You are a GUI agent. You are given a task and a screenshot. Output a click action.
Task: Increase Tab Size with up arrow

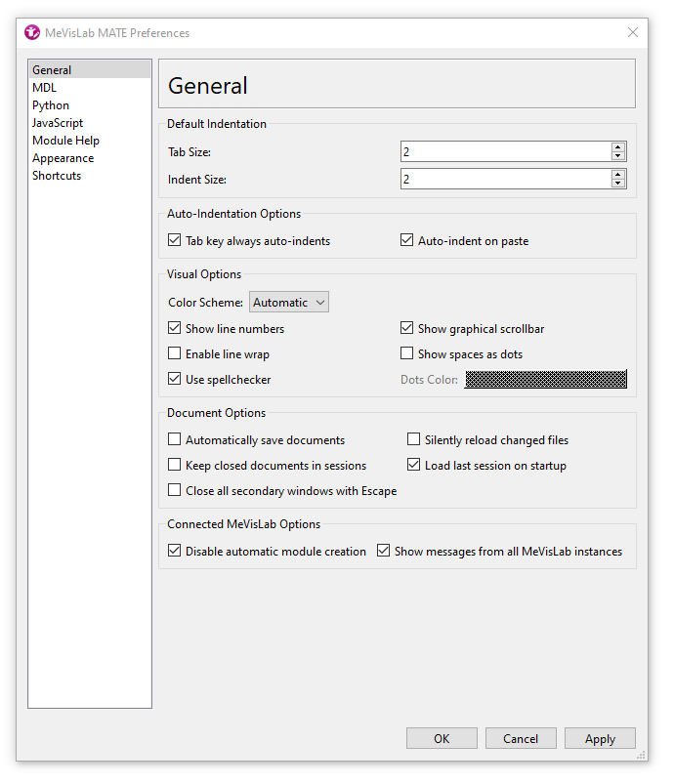[x=617, y=147]
